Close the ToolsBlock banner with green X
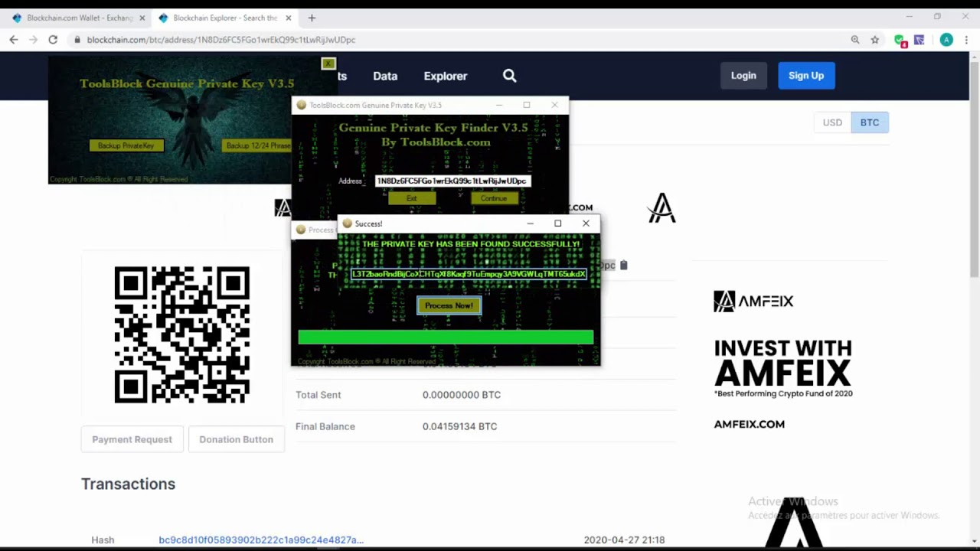The height and width of the screenshot is (551, 980). (328, 64)
